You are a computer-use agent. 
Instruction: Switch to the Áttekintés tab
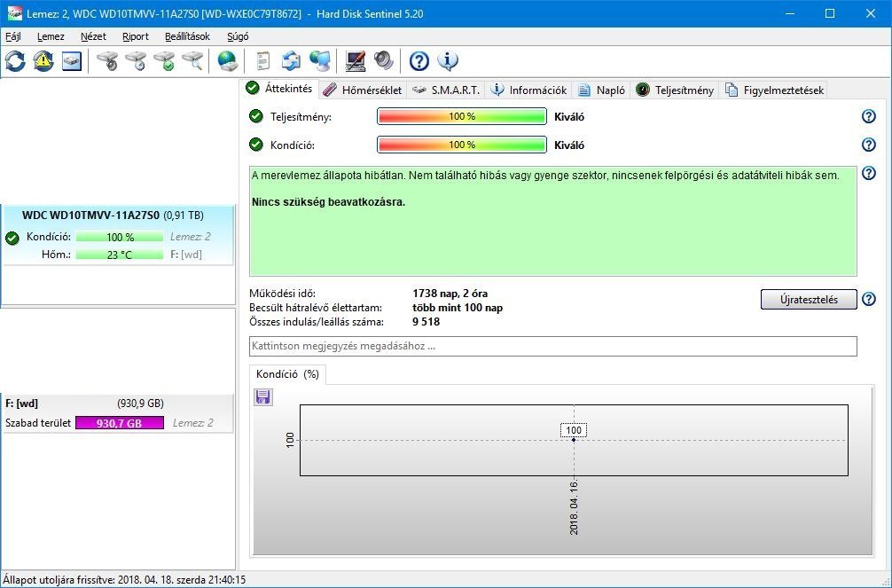point(279,89)
